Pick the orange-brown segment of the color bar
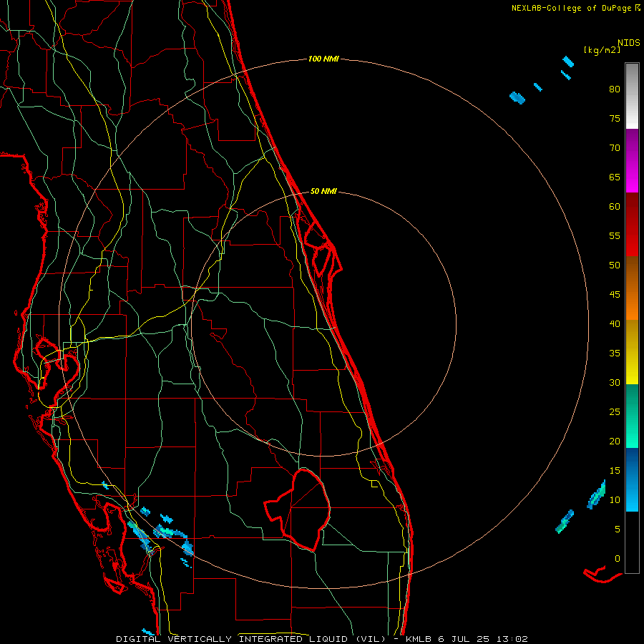This screenshot has height=644, width=644. click(632, 288)
